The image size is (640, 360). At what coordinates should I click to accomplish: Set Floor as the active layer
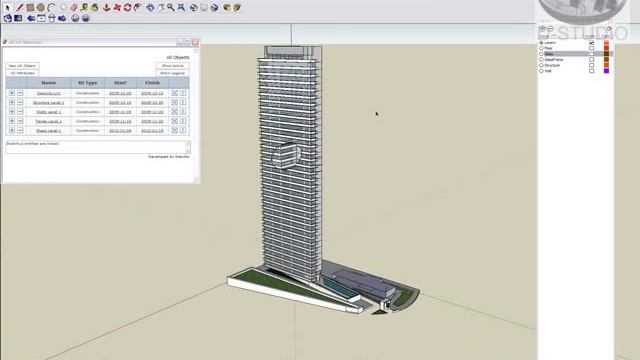coord(541,48)
